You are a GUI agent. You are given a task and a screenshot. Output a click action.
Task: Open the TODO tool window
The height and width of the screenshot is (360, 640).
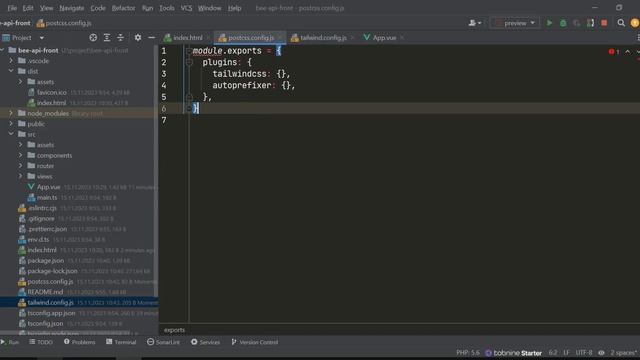click(x=41, y=342)
